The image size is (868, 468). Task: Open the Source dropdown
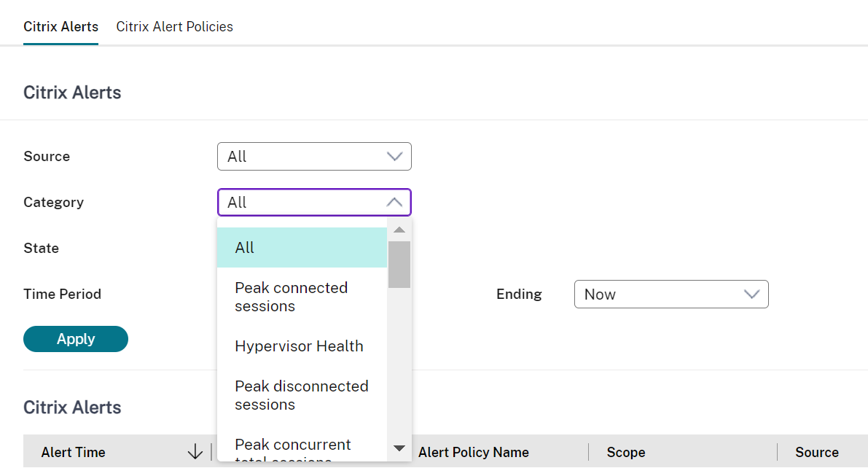pos(314,157)
